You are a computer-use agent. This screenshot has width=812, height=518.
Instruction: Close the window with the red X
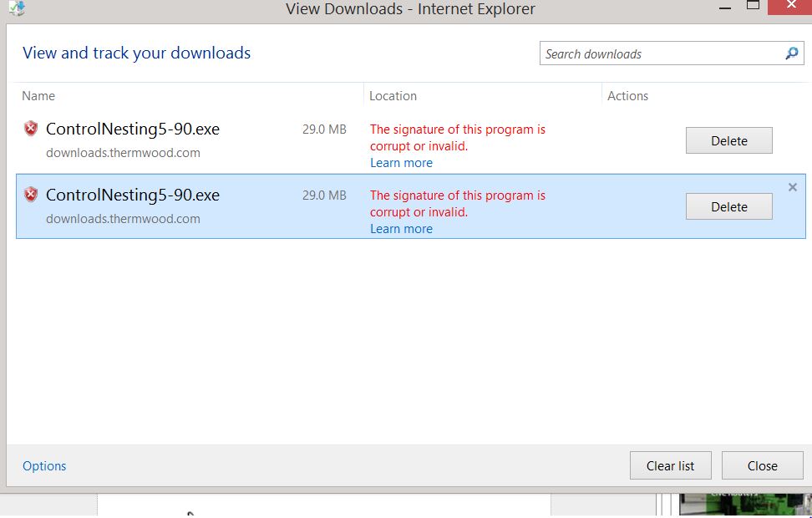(x=790, y=5)
